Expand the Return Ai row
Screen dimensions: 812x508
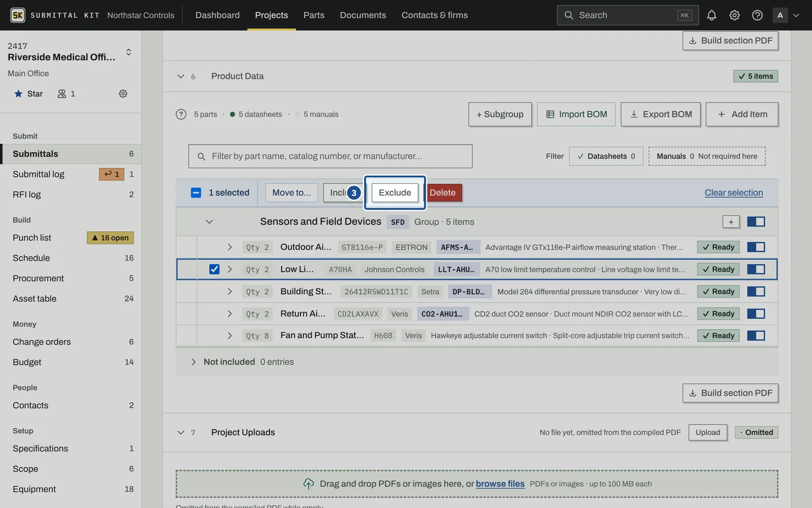tap(229, 313)
